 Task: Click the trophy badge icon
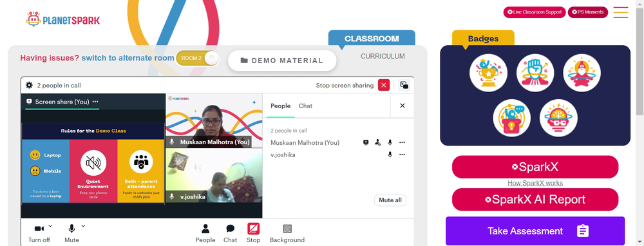click(488, 73)
